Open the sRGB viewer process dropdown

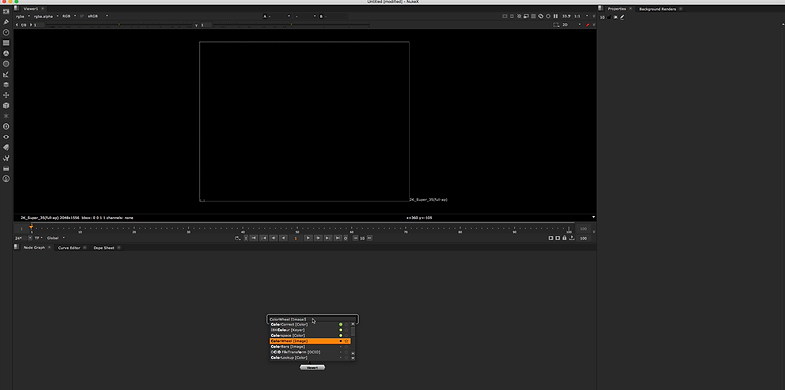coord(98,16)
